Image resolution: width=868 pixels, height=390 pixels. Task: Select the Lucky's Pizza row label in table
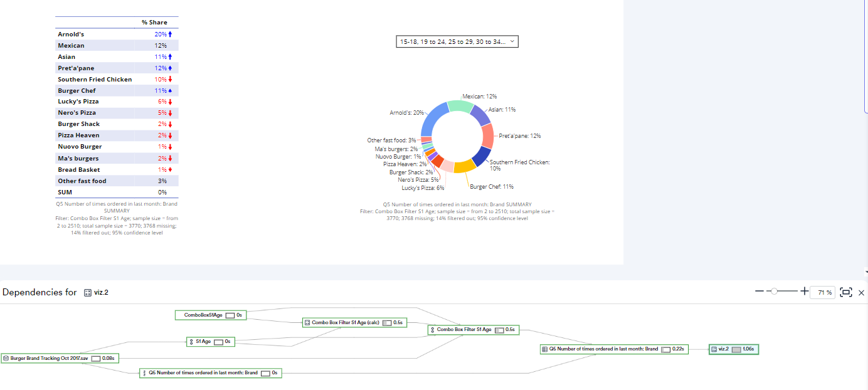tap(78, 101)
